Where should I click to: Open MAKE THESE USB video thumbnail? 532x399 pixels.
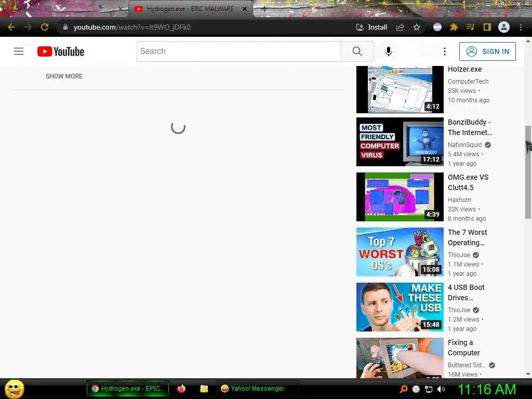(x=400, y=307)
